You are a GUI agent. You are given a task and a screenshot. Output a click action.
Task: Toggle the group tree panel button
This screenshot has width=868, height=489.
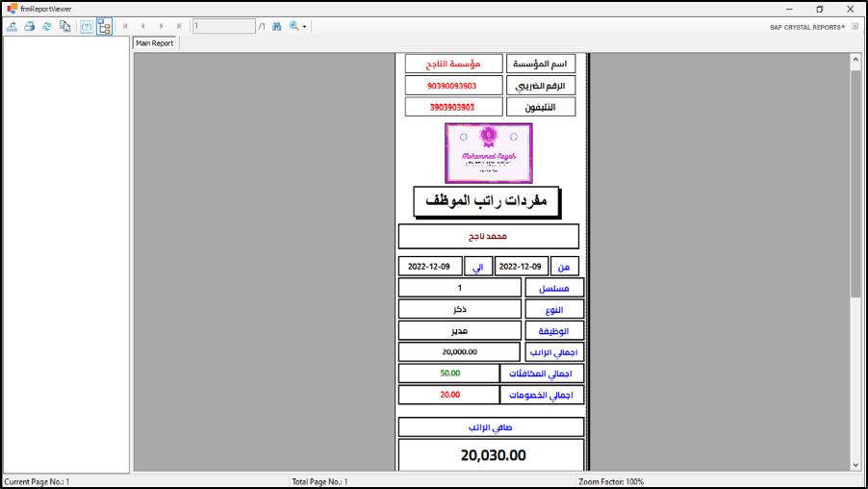(x=104, y=26)
